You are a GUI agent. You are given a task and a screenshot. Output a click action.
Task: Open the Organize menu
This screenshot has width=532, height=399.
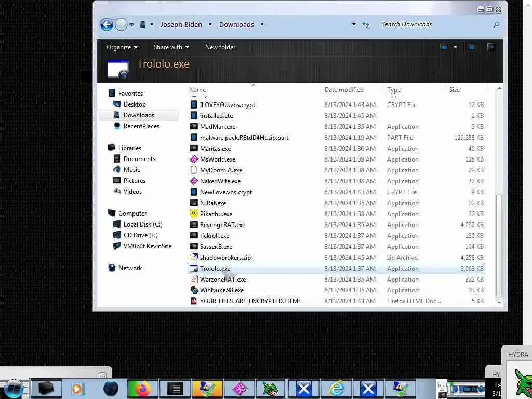122,47
